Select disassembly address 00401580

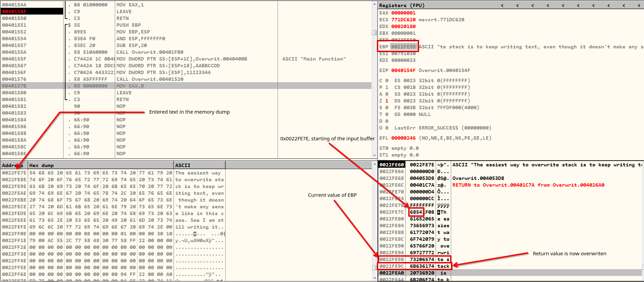(x=14, y=93)
